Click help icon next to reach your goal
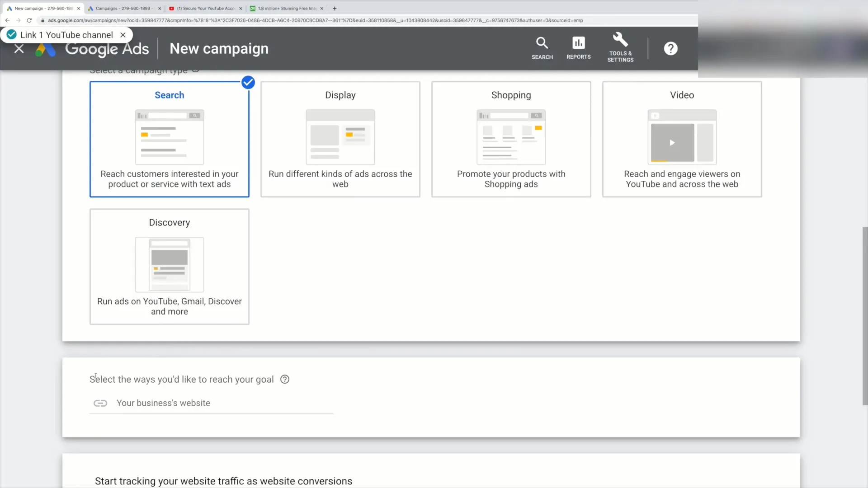868x488 pixels. (285, 380)
